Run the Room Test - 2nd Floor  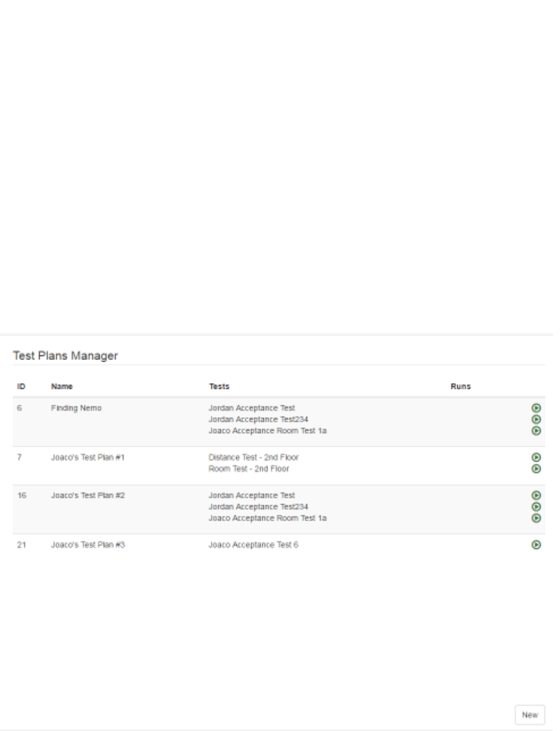pyautogui.click(x=536, y=468)
